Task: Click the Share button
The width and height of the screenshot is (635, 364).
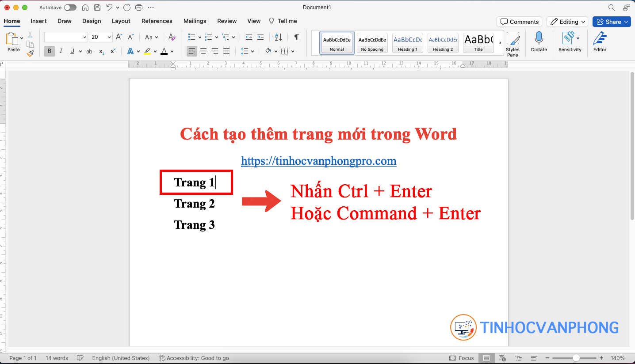Action: (x=612, y=22)
